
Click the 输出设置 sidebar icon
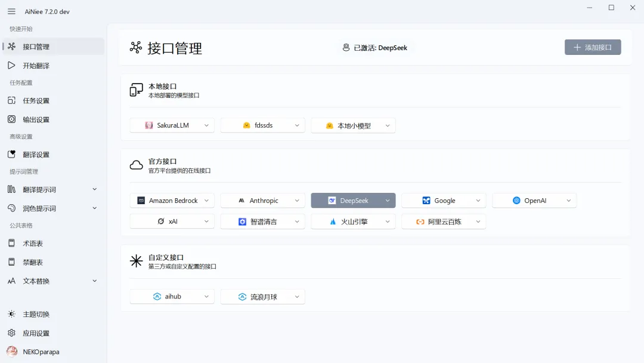click(x=11, y=119)
